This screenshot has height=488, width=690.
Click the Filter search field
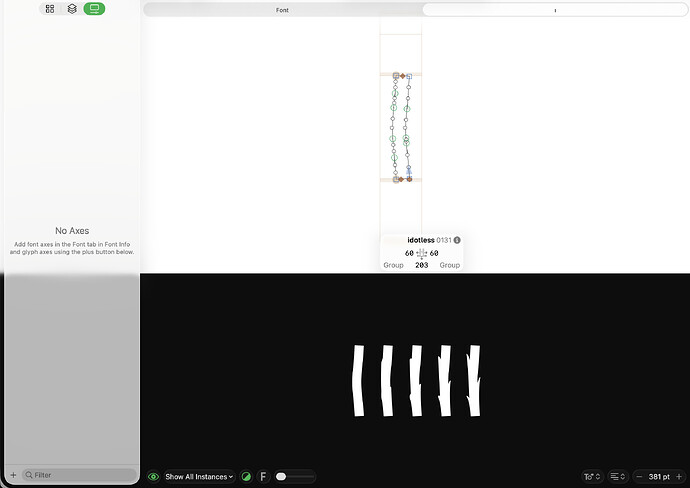[x=79, y=475]
